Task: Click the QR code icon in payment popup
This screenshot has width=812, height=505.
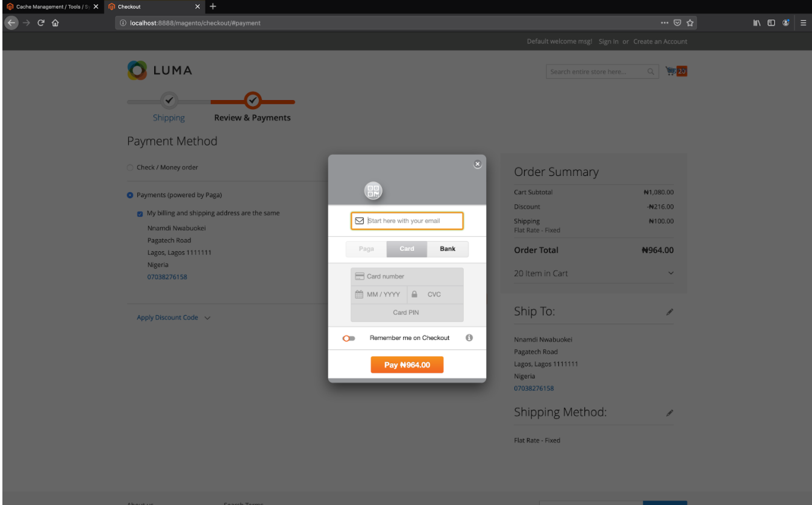Action: (373, 192)
